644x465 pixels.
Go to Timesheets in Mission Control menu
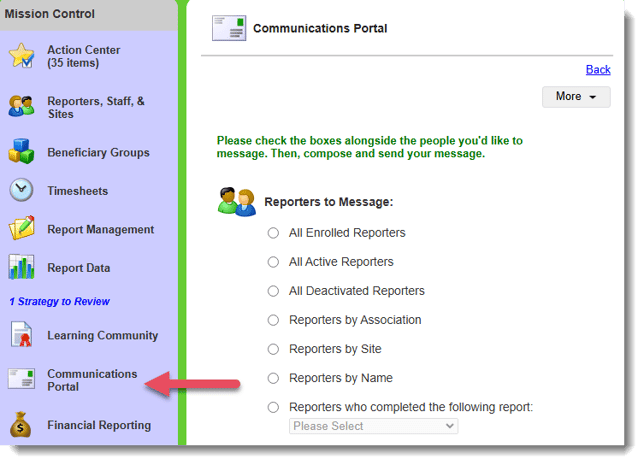pyautogui.click(x=77, y=191)
